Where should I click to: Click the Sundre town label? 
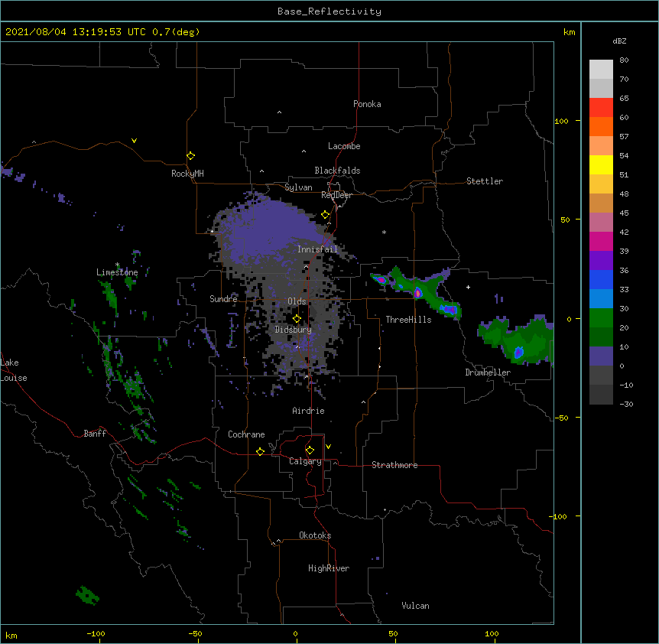(x=223, y=299)
